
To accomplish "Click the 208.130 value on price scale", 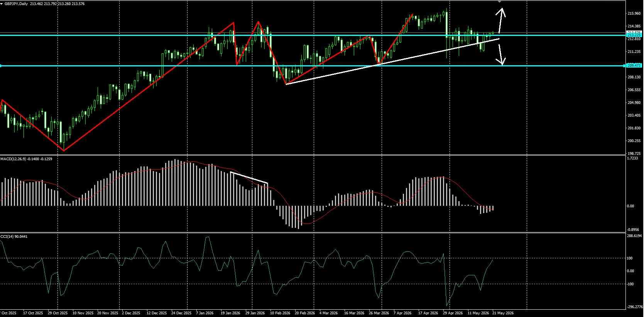I will (634, 77).
